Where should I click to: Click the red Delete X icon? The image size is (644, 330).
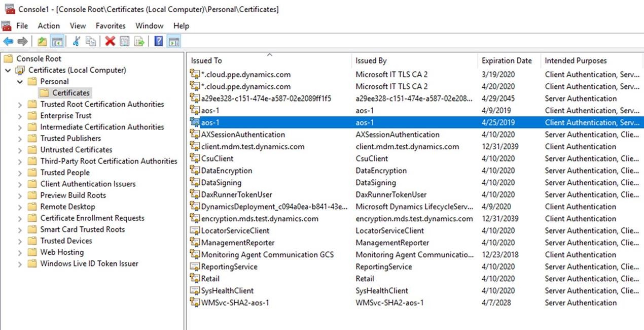(110, 42)
